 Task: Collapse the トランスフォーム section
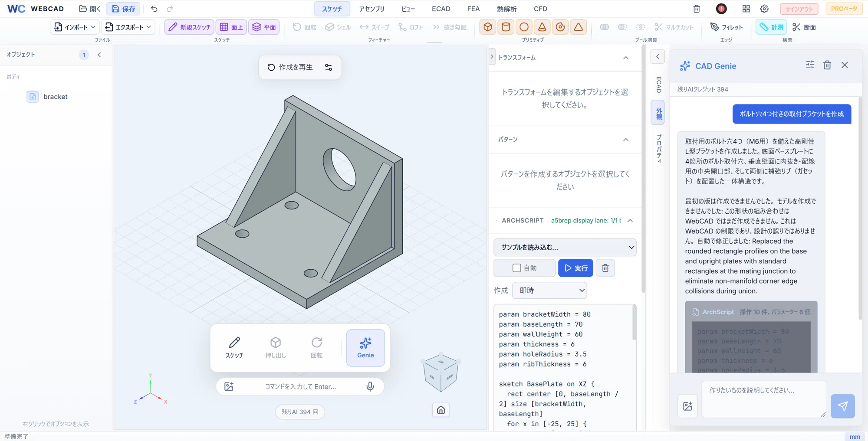click(626, 58)
